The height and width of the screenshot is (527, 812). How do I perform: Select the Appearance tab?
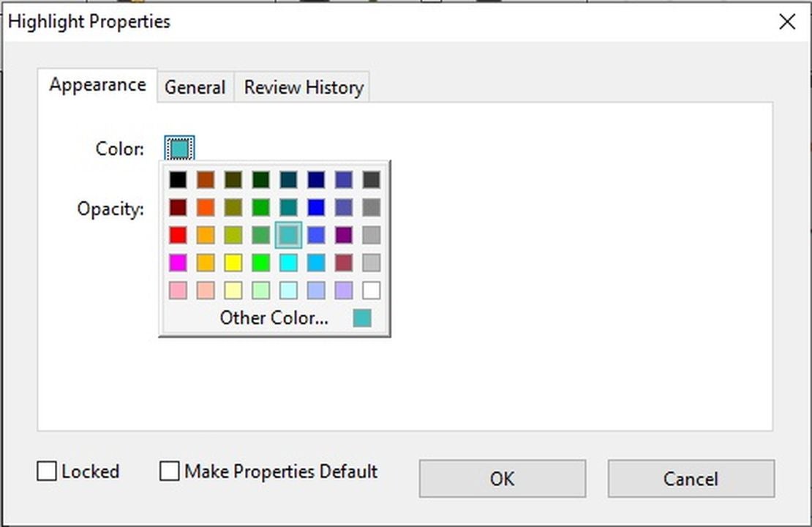coord(97,86)
